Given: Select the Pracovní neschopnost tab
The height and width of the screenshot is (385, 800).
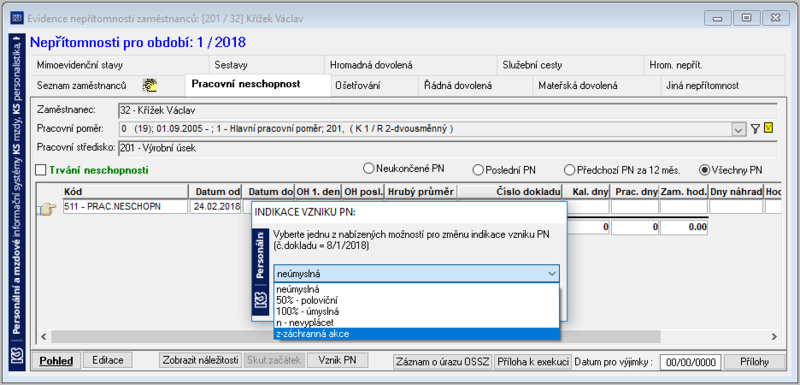Looking at the screenshot, I should click(x=258, y=85).
